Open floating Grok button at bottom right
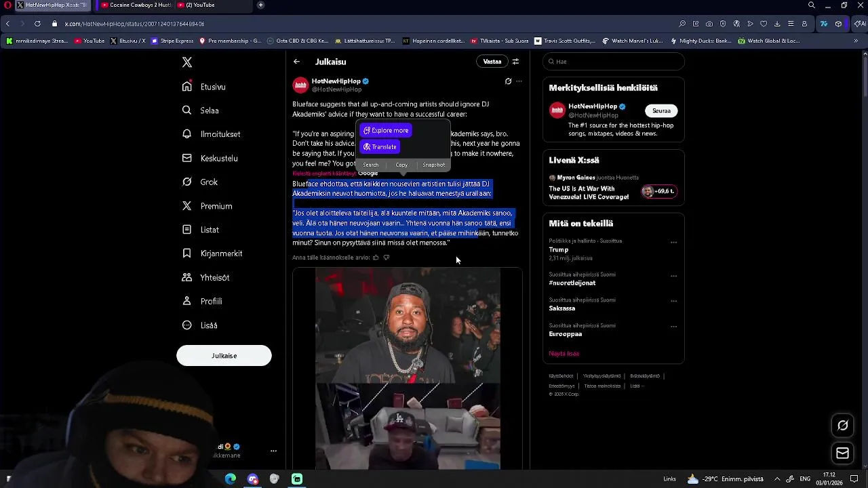Image resolution: width=868 pixels, height=488 pixels. [x=842, y=426]
